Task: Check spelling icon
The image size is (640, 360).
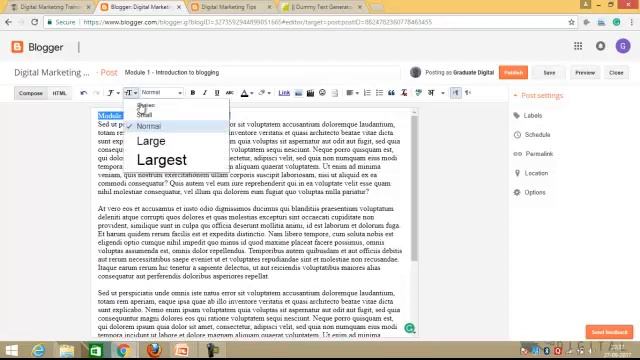Action: [418, 93]
